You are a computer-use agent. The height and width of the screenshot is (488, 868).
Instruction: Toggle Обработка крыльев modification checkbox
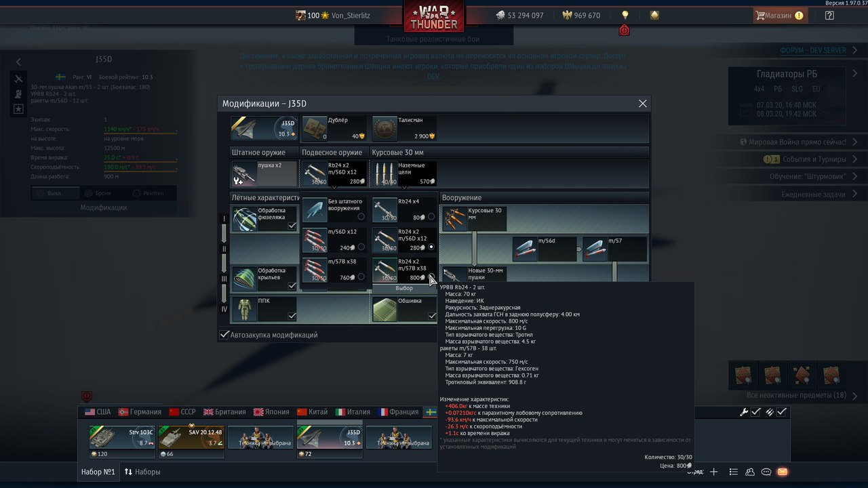pyautogui.click(x=292, y=286)
